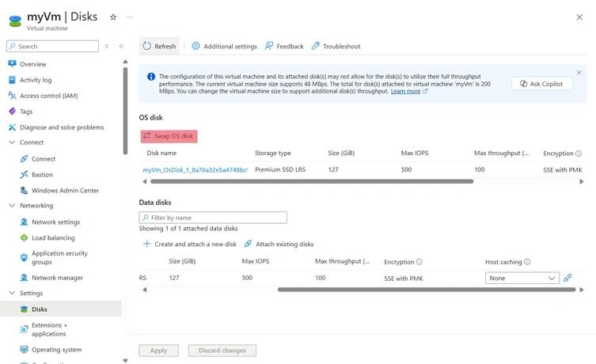Click Create and attach a new disk
The image size is (596, 364).
190,244
